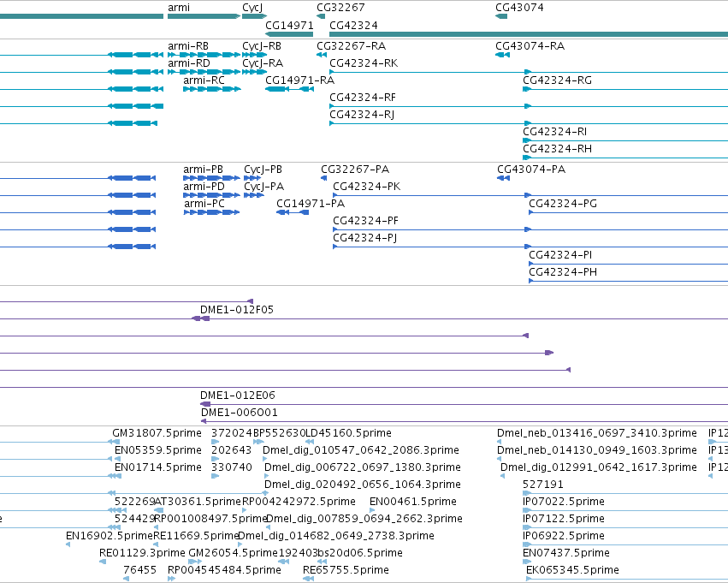The height and width of the screenshot is (583, 728).
Task: Click the CG32267 gene label
Action: tap(340, 8)
